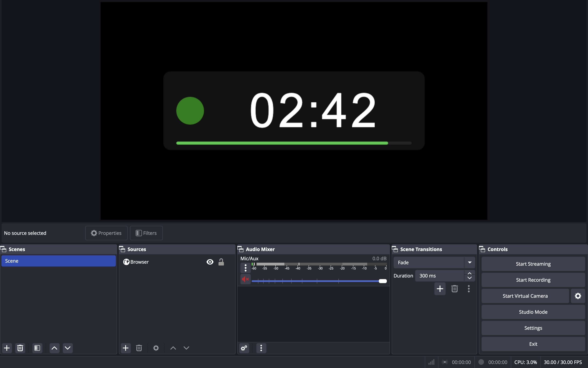
Task: Open transition properties three-dot menu
Action: 469,289
